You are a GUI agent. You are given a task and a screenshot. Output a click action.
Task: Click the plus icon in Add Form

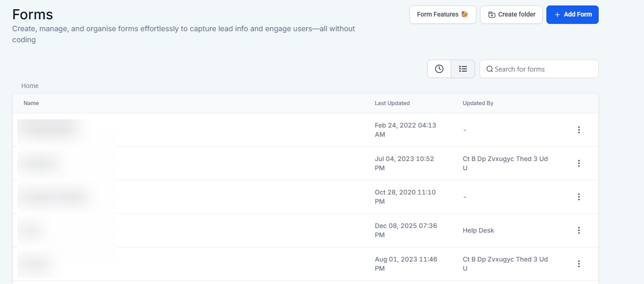pos(557,15)
